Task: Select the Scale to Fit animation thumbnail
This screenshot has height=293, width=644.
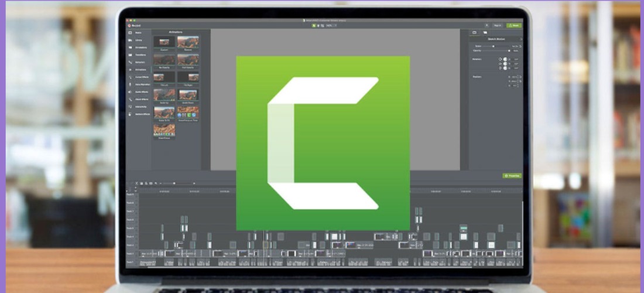Action: (165, 113)
